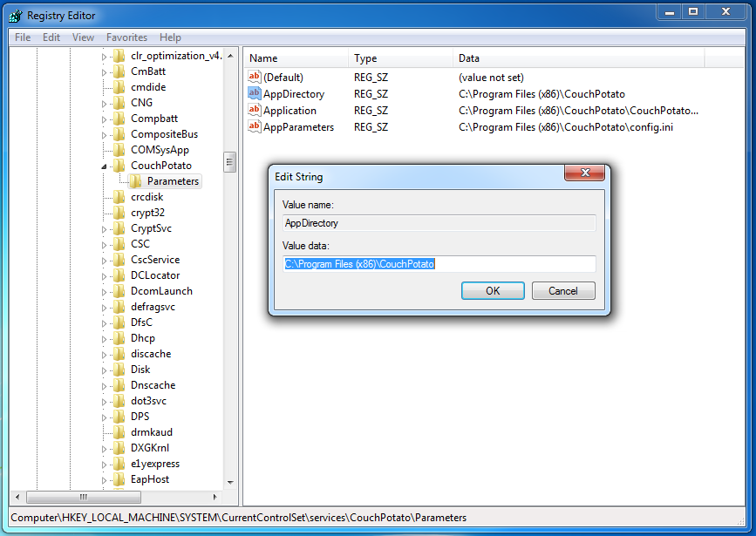Image resolution: width=756 pixels, height=536 pixels.
Task: Click the CNG folder icon
Action: (119, 103)
